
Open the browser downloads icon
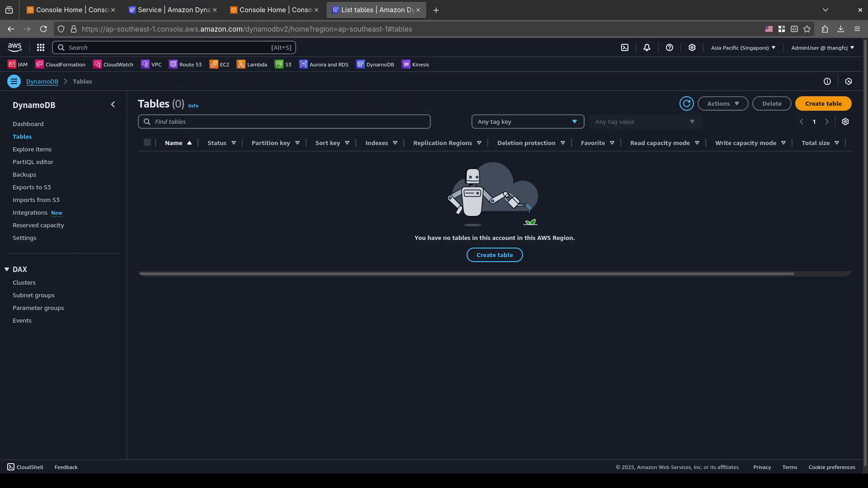point(841,29)
